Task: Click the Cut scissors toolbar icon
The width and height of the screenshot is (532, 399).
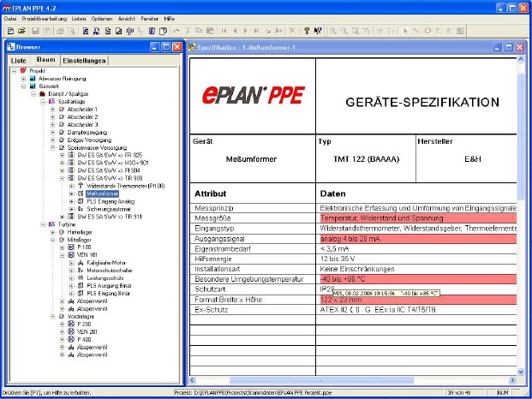Action: (188, 31)
